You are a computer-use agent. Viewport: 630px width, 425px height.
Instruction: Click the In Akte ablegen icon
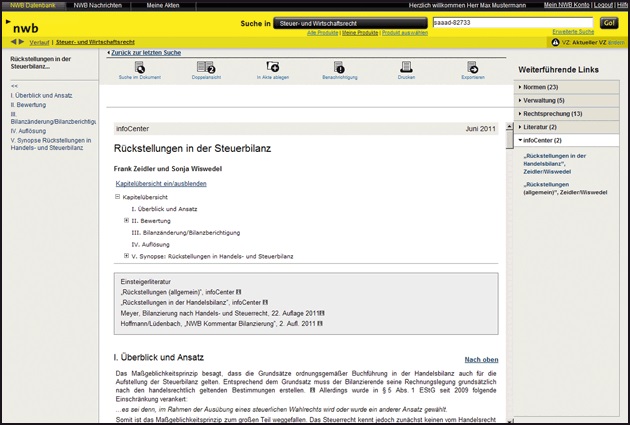click(271, 67)
